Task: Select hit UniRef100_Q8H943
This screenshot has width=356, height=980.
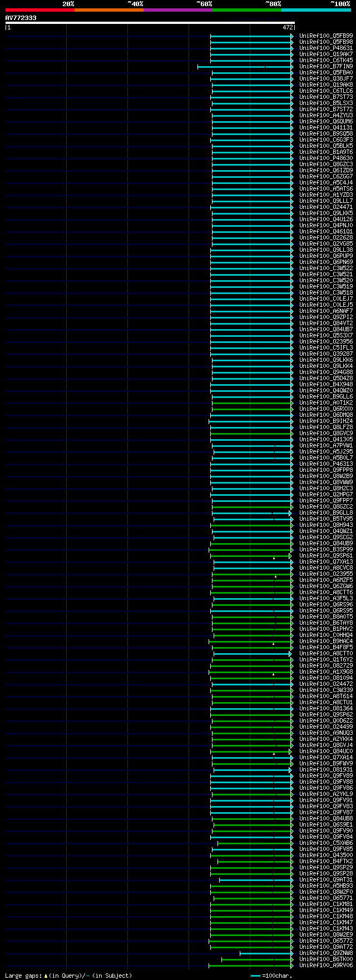Action: click(x=326, y=525)
